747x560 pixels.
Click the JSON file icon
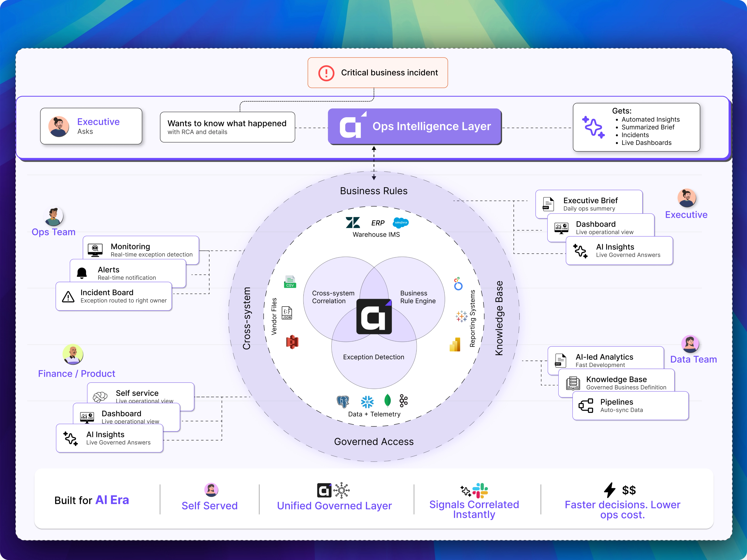[x=287, y=313]
